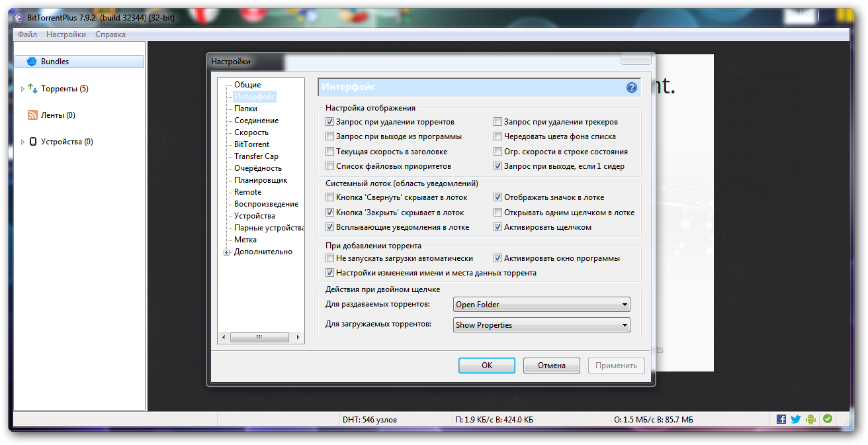Expand the 'Дополнительно' tree node
This screenshot has height=445, width=868.
click(227, 252)
